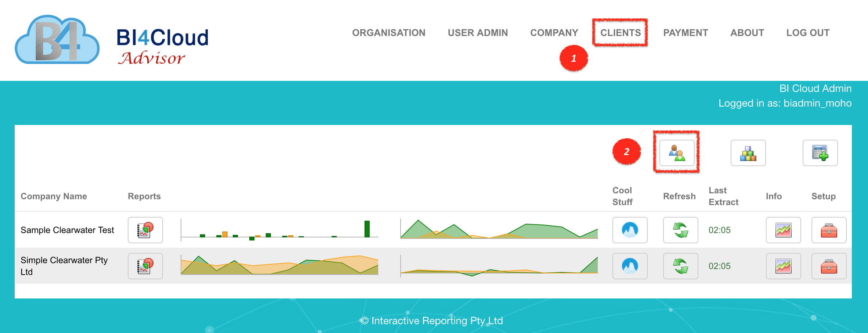Click the Cool Stuff column header
This screenshot has height=333, width=868.
pyautogui.click(x=622, y=196)
